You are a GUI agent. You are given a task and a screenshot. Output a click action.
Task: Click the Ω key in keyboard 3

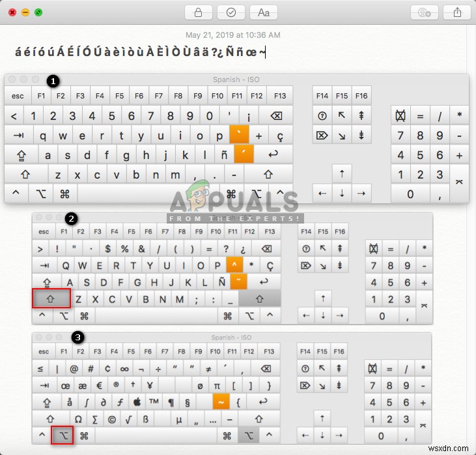click(78, 419)
